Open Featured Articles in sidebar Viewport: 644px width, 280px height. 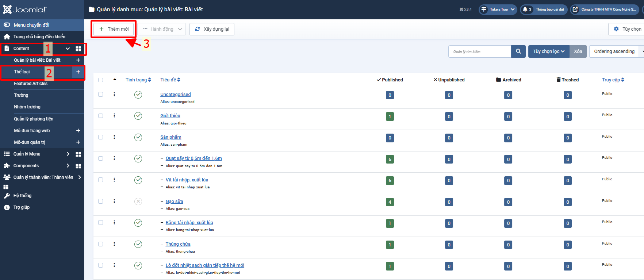point(31,84)
